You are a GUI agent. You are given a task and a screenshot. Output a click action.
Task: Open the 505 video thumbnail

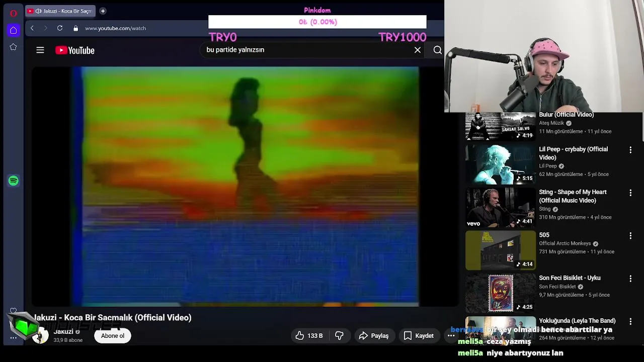coord(500,250)
